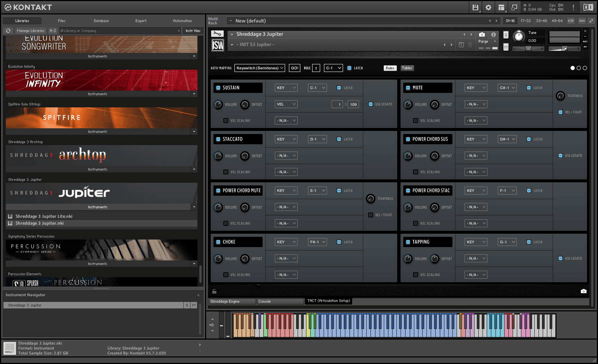Delete snapshot trash icon
This screenshot has width=598, height=364.
pos(470,45)
